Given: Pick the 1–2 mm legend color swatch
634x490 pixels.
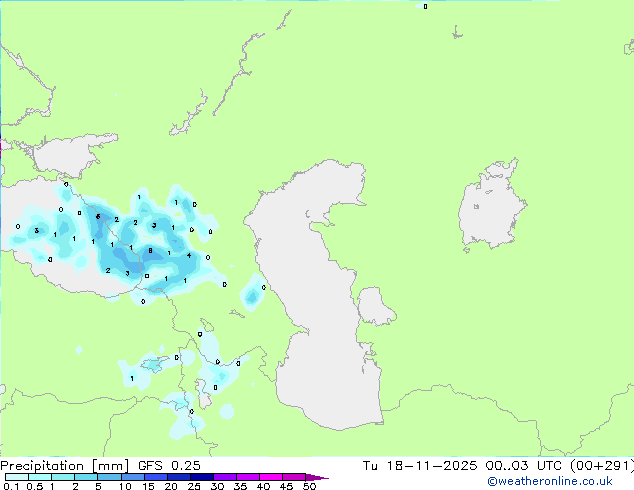Looking at the screenshot, I should point(63,477).
